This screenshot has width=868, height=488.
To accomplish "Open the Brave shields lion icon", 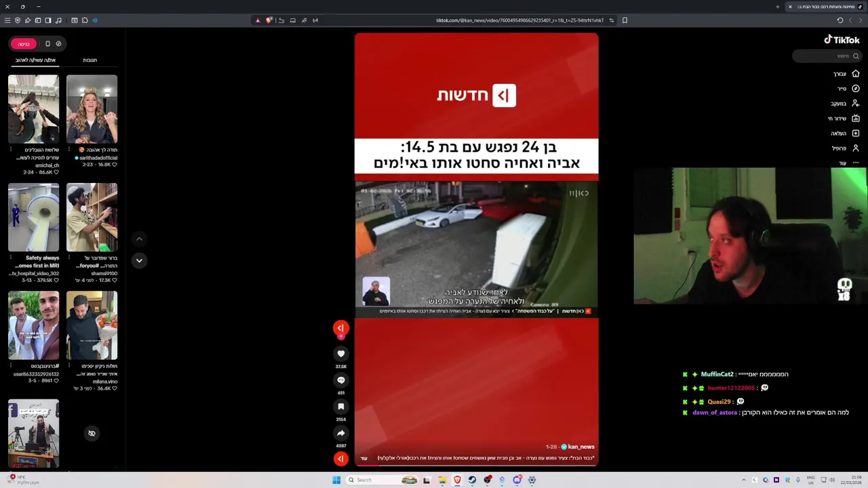I will [x=269, y=20].
